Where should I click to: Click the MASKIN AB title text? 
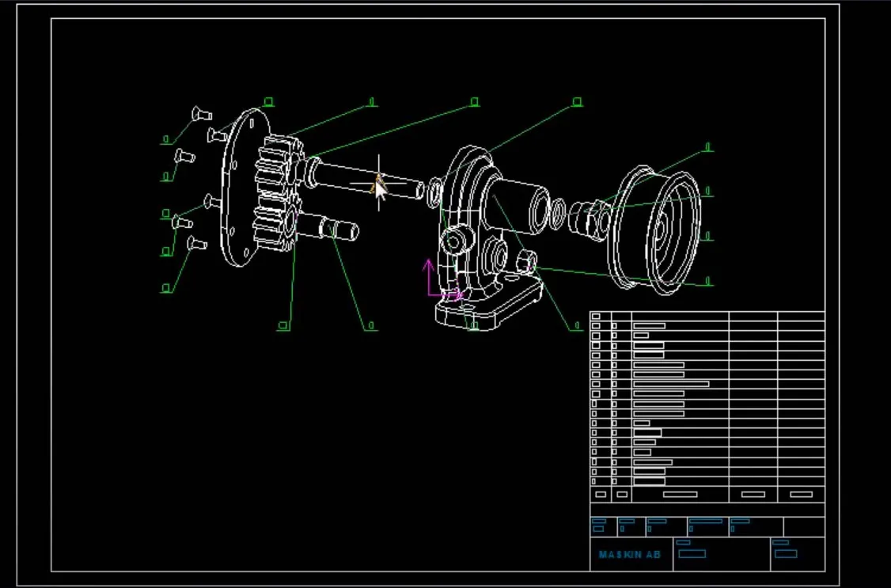pos(629,556)
